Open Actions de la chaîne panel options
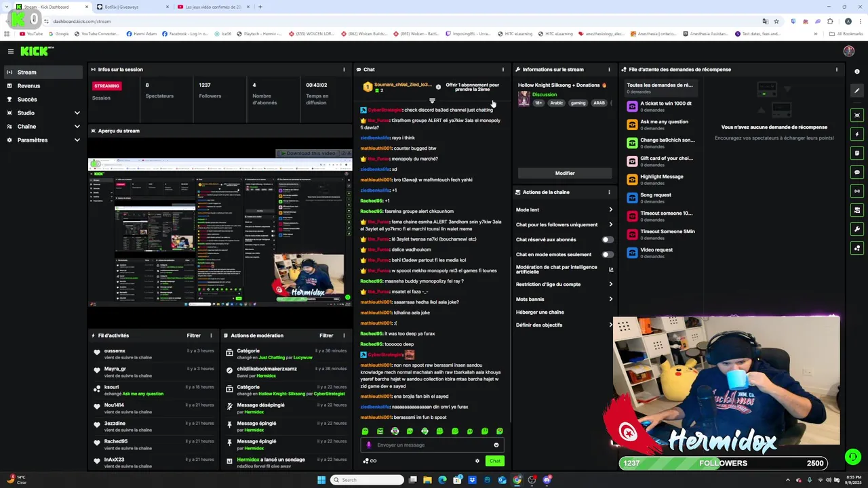Image resolution: width=868 pixels, height=488 pixels. pyautogui.click(x=609, y=192)
